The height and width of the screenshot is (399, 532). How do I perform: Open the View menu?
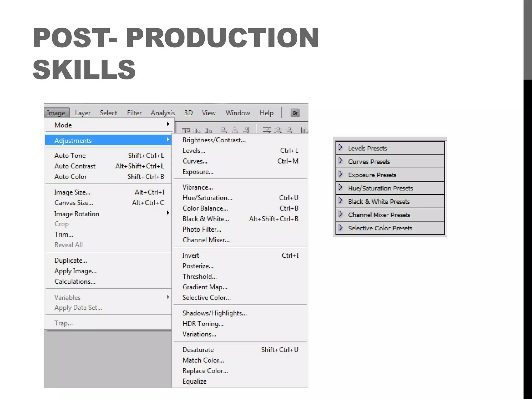[x=209, y=113]
